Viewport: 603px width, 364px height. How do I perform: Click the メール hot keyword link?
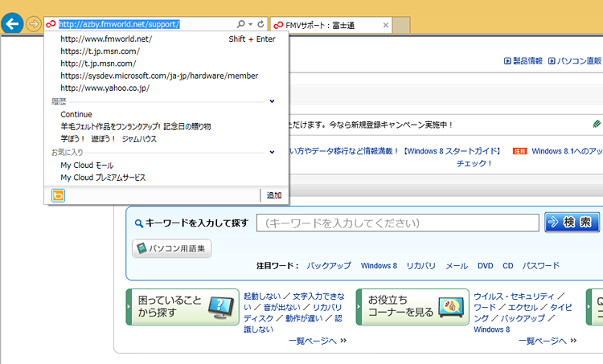point(457,266)
